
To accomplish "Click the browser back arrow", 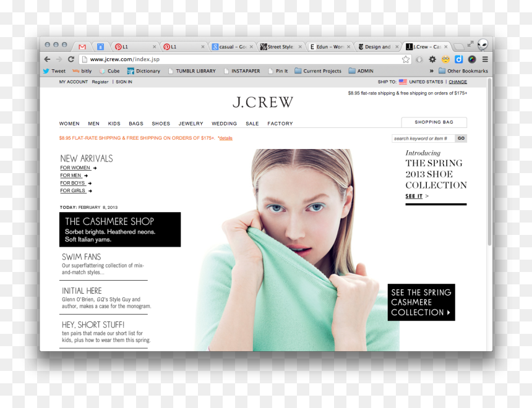I will (47, 59).
